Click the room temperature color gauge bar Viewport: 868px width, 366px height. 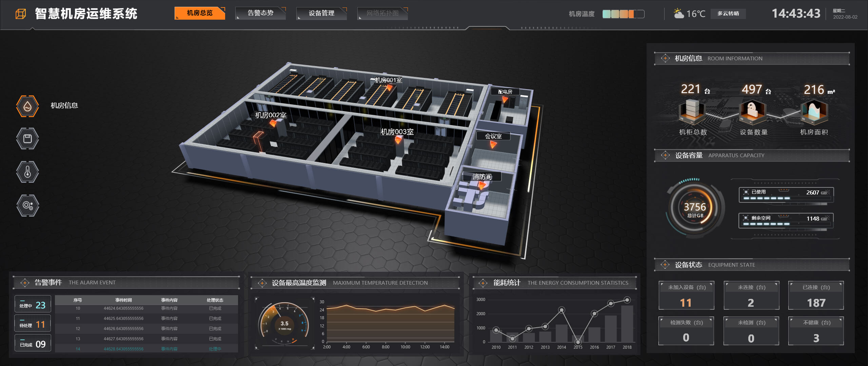623,14
